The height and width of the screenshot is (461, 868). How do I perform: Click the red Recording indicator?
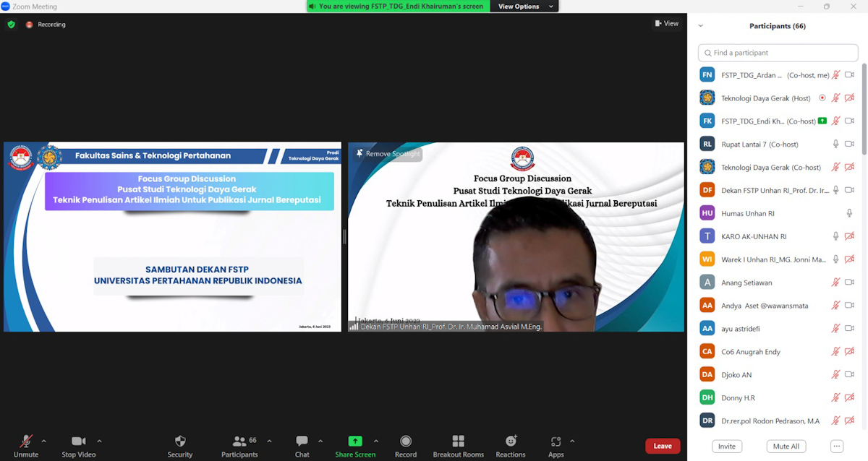46,24
